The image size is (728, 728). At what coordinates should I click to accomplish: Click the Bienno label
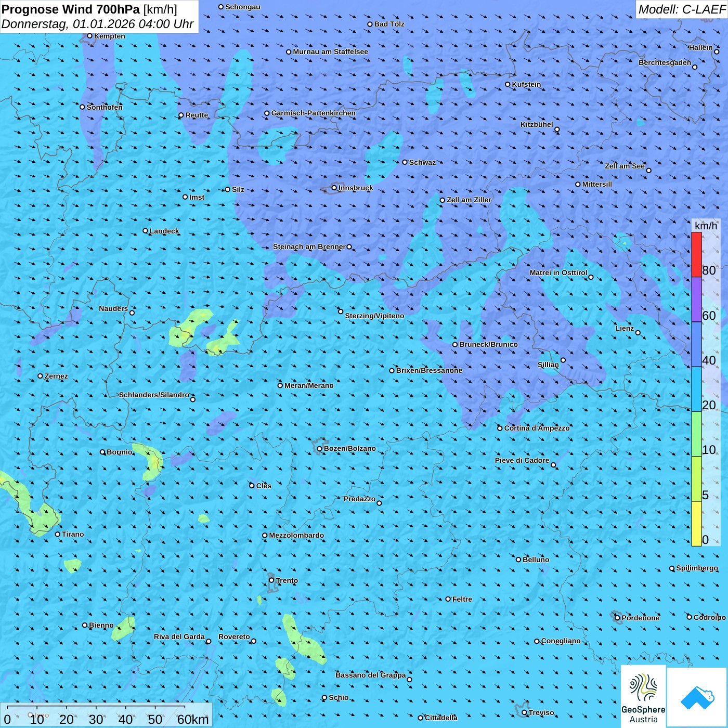tap(101, 625)
